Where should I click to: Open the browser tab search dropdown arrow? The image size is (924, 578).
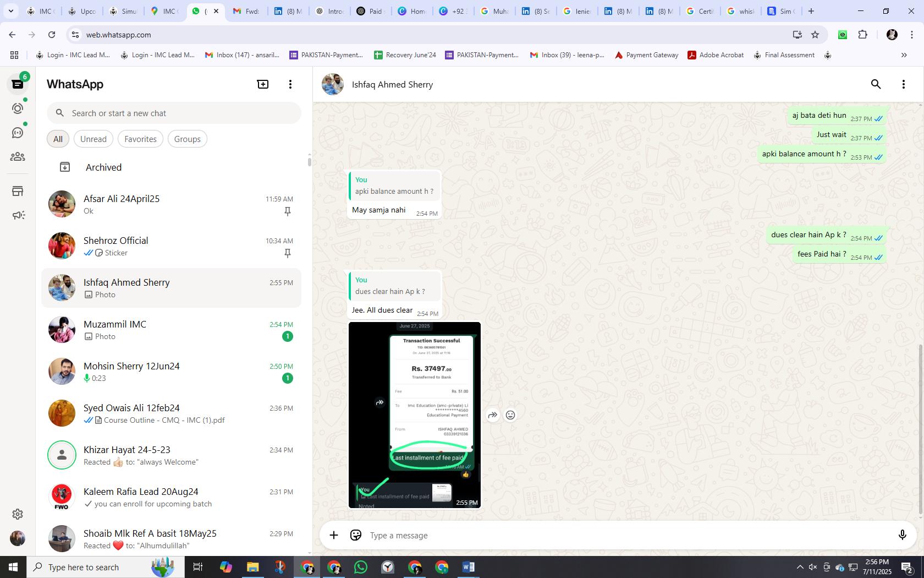(x=10, y=11)
